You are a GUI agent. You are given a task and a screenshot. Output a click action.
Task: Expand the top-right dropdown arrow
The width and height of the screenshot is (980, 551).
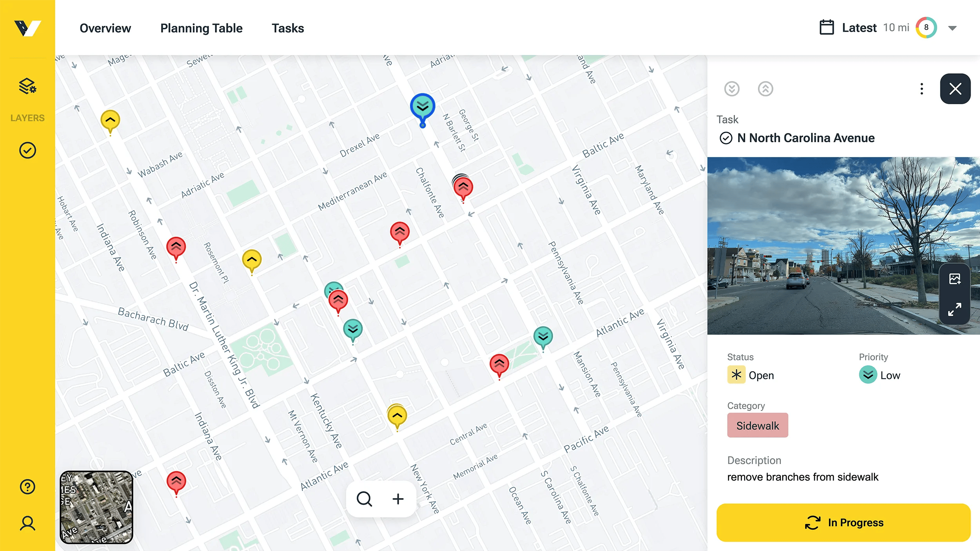[953, 28]
